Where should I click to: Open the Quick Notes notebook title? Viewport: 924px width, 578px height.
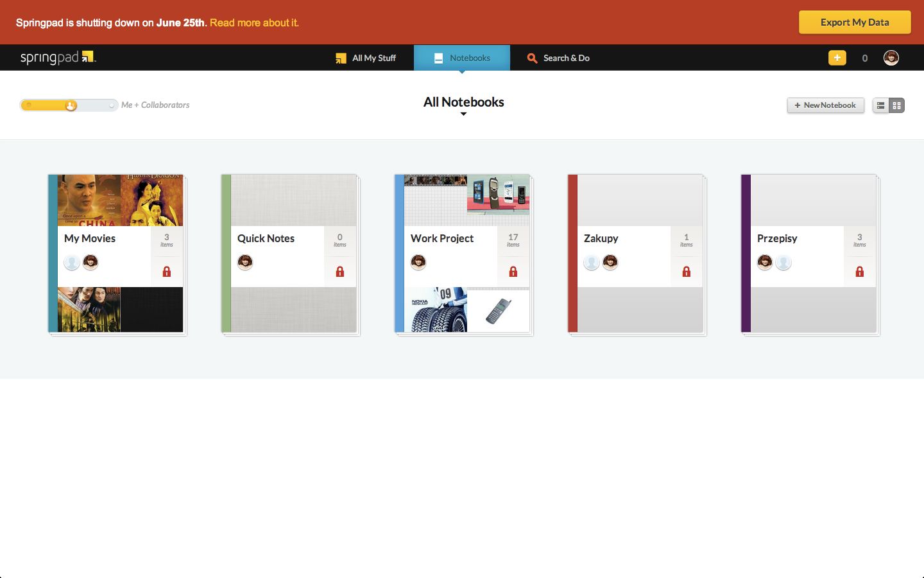pos(266,238)
